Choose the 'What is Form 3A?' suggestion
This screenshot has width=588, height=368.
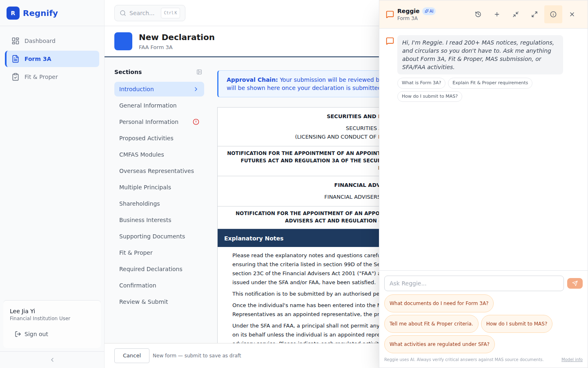tap(421, 83)
